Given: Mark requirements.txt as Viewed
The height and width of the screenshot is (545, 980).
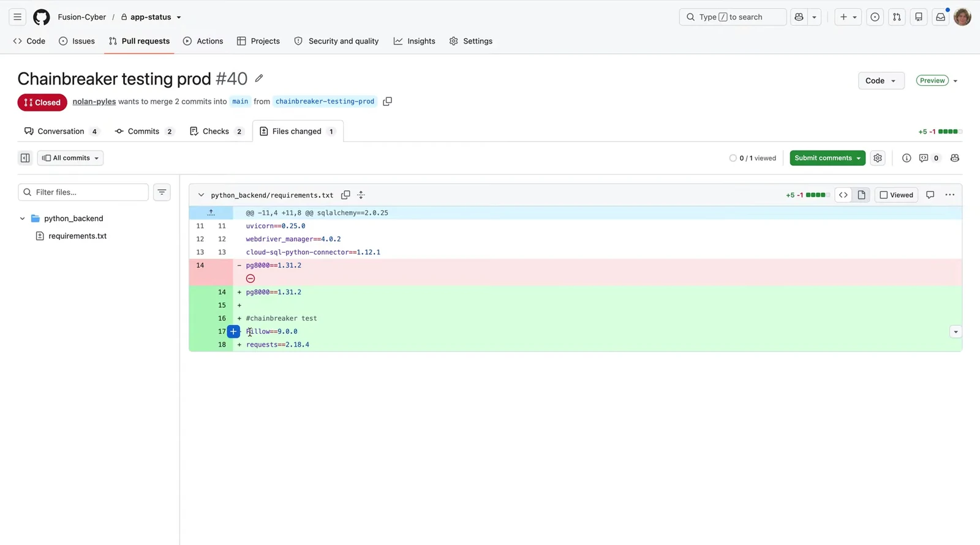Looking at the screenshot, I should 896,195.
